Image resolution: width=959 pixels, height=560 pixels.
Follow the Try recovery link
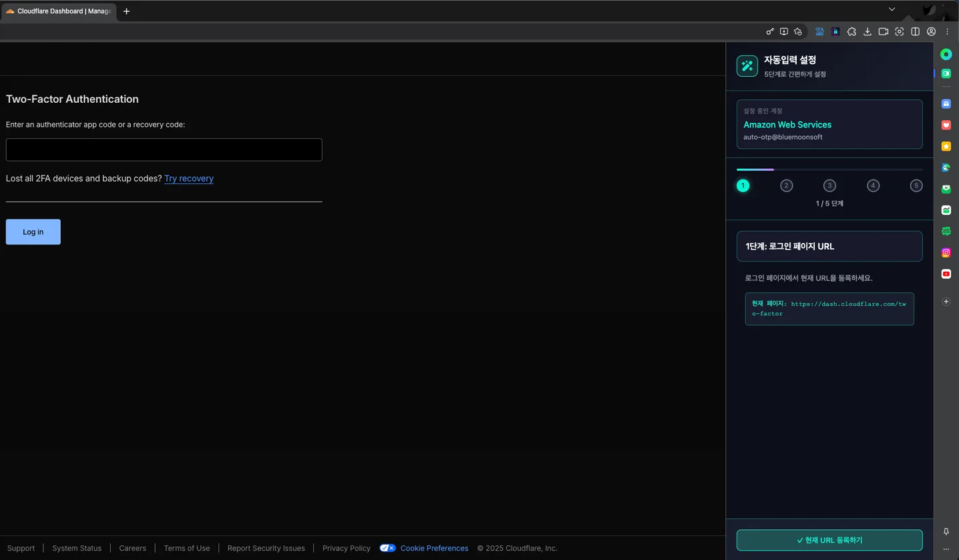[x=189, y=178]
